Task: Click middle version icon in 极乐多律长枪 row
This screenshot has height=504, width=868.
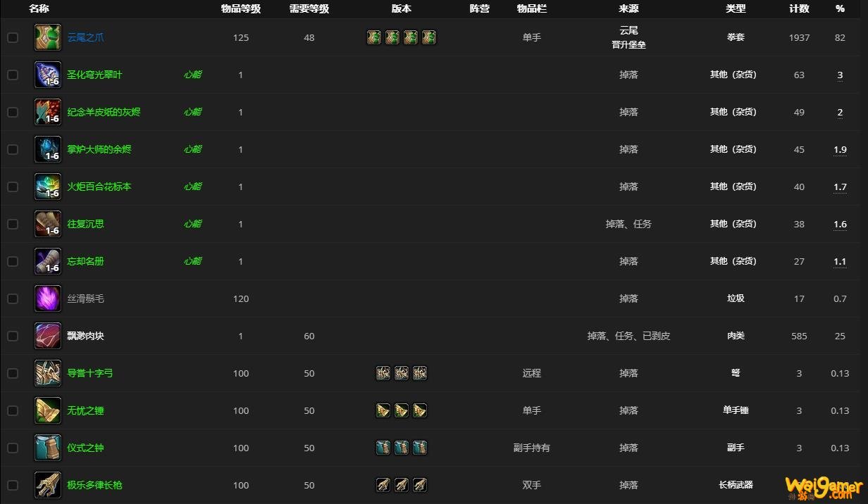Action: [x=402, y=485]
